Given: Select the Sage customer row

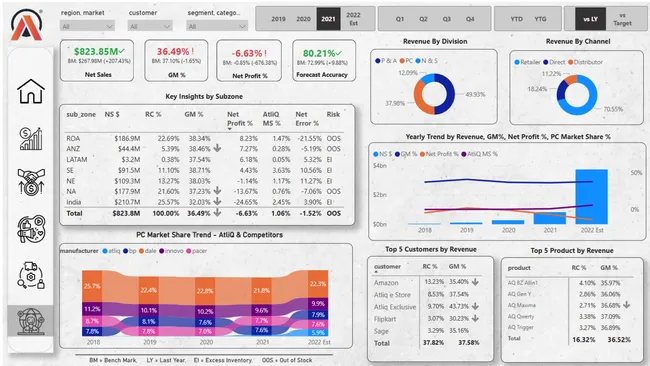Looking at the screenshot, I should pos(427,331).
